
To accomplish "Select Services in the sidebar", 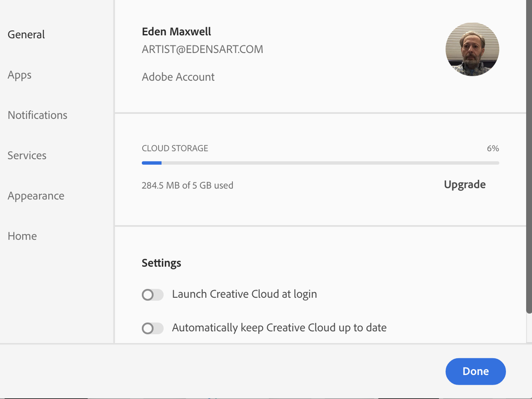I will pos(27,156).
